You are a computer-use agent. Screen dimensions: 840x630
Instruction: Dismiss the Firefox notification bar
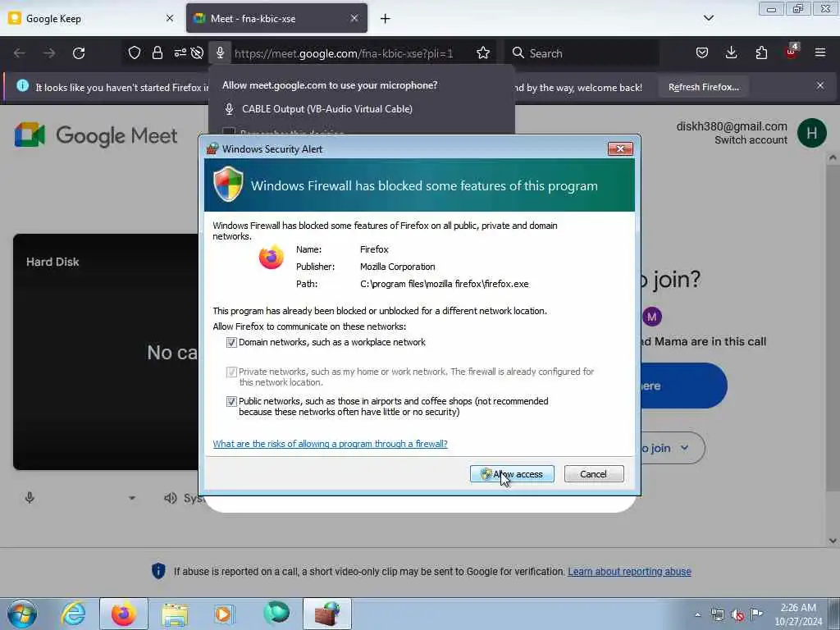click(x=820, y=85)
